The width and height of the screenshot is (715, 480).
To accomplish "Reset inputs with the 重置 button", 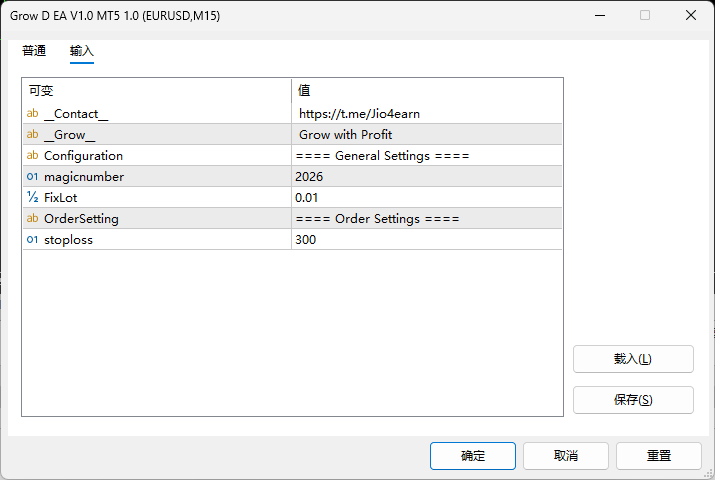I will pos(659,456).
